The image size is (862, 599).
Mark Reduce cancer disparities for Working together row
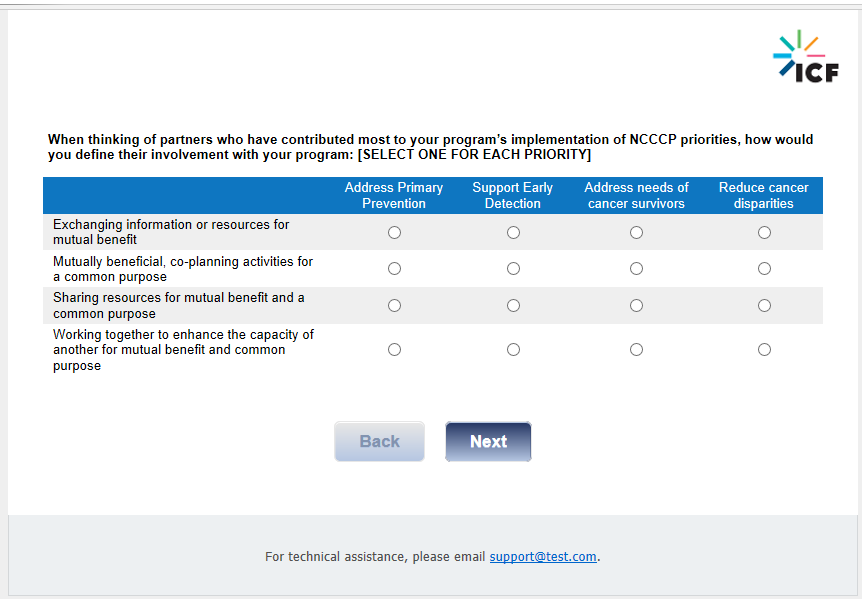tap(764, 350)
